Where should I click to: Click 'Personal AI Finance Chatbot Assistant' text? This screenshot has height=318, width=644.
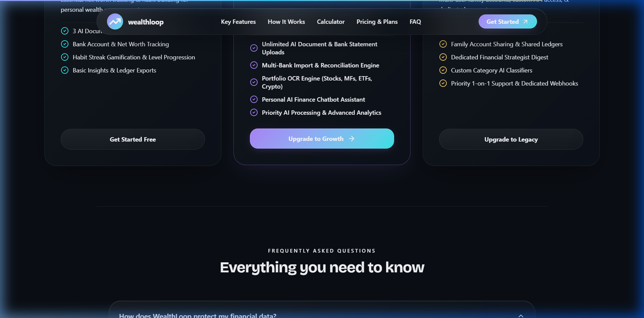pyautogui.click(x=313, y=99)
